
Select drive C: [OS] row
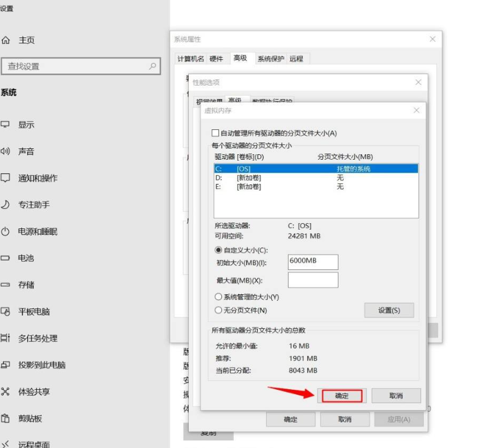(x=316, y=169)
